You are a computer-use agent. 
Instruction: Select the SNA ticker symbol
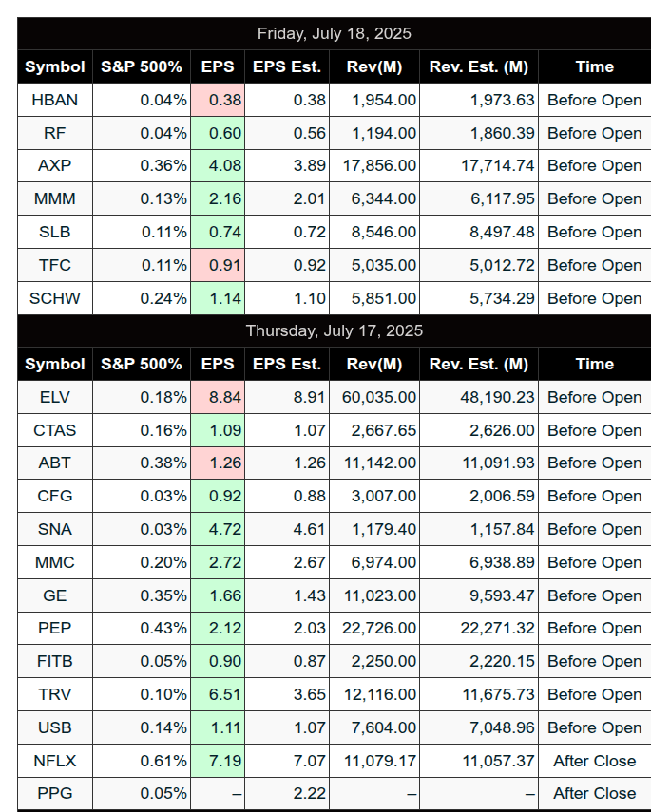[x=55, y=529]
